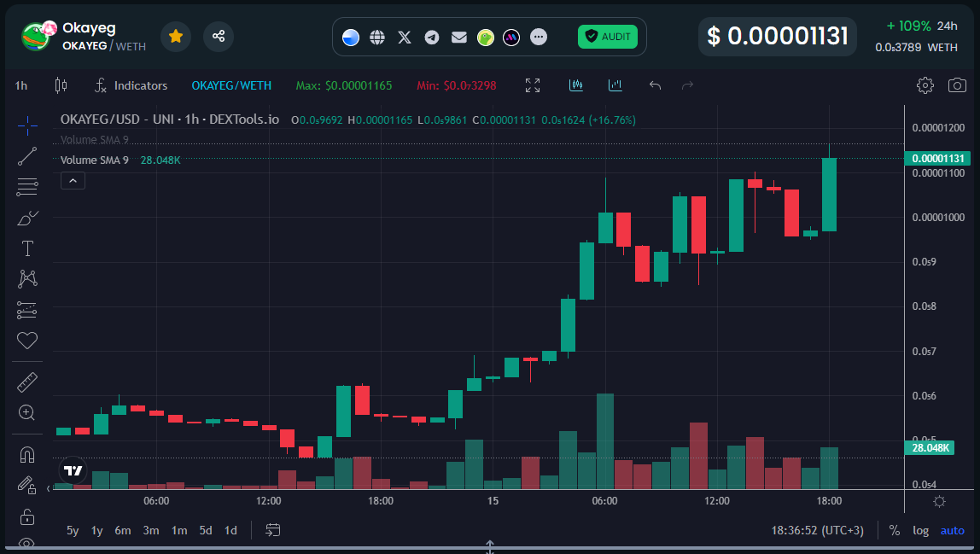Viewport: 980px width, 554px height.
Task: Set chart range to 1d
Action: coord(230,530)
